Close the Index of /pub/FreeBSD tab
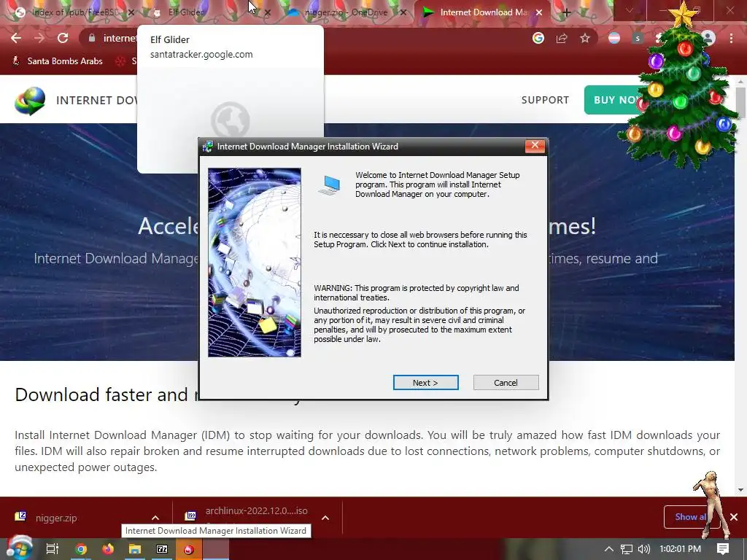The width and height of the screenshot is (747, 560). (131, 12)
